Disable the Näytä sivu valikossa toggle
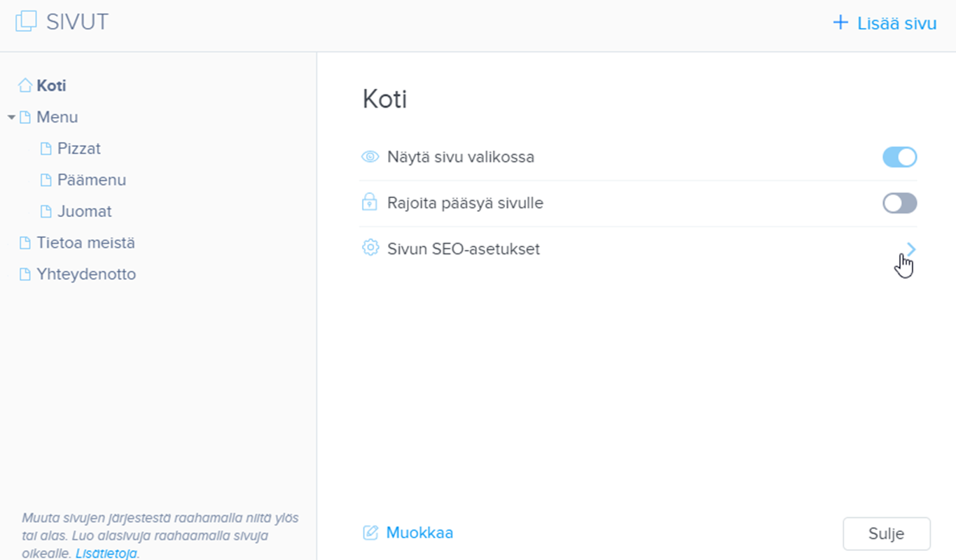This screenshot has width=956, height=560. pyautogui.click(x=899, y=157)
